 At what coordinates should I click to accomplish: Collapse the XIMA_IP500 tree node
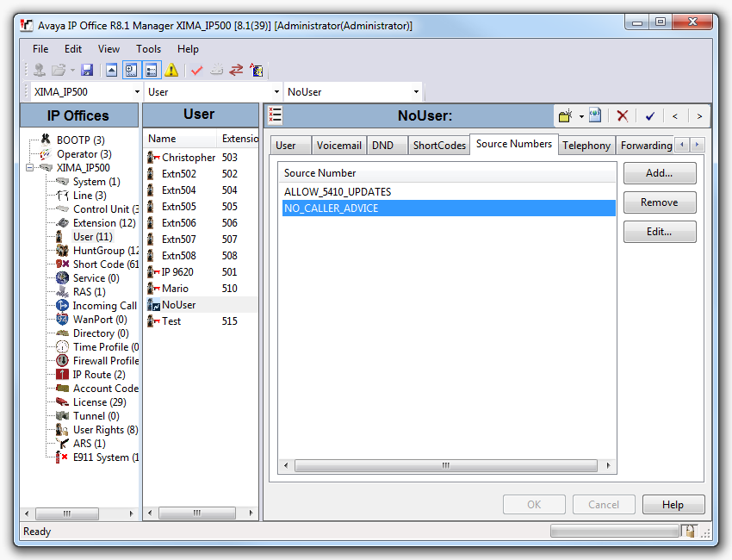pos(30,168)
